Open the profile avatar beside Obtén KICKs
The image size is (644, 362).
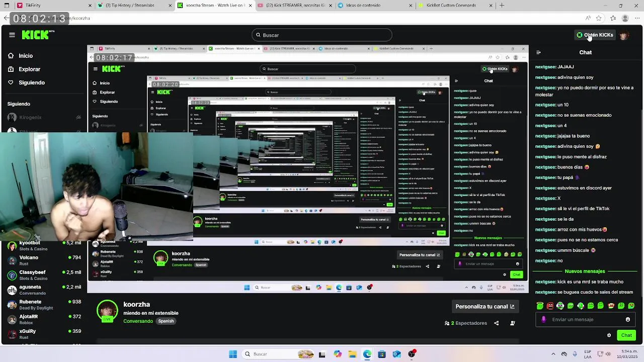(624, 35)
